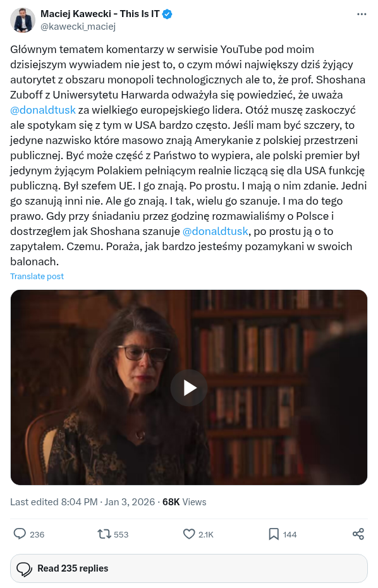
Task: Open the @kawecki_maciej handle link
Action: click(x=78, y=27)
